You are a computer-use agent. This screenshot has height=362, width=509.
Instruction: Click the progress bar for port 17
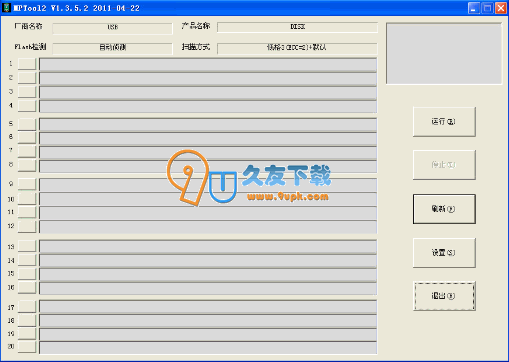[208, 307]
